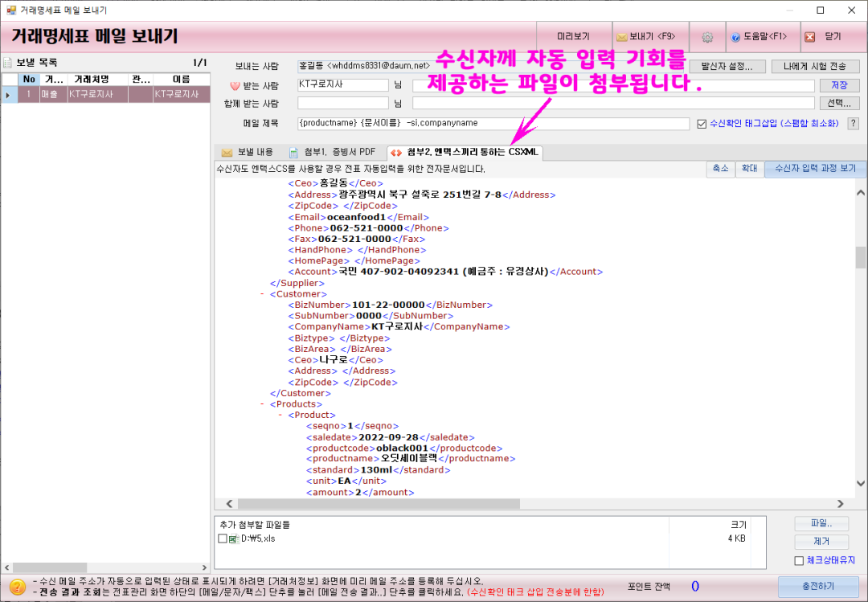Open the preview with 미리보기 button
This screenshot has width=868, height=602.
574,36
